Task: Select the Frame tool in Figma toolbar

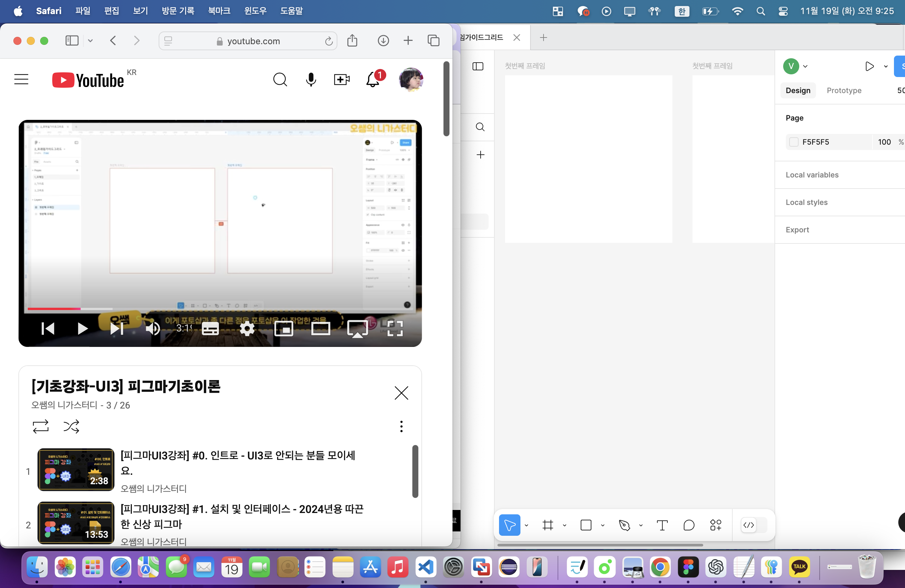Action: [548, 525]
